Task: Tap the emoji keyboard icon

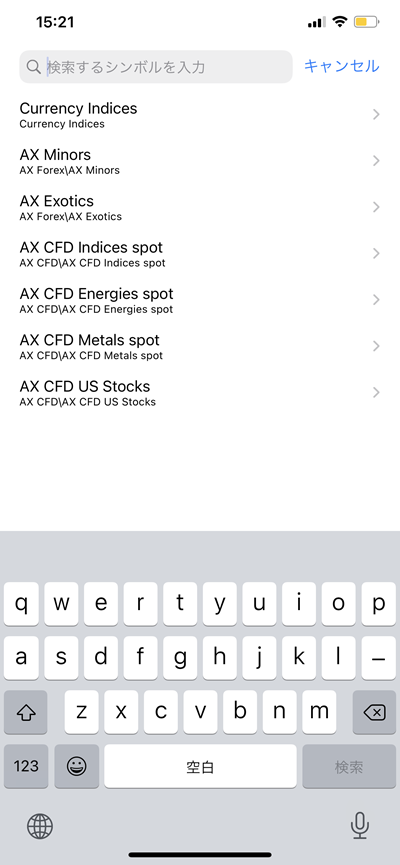Action: [77, 766]
